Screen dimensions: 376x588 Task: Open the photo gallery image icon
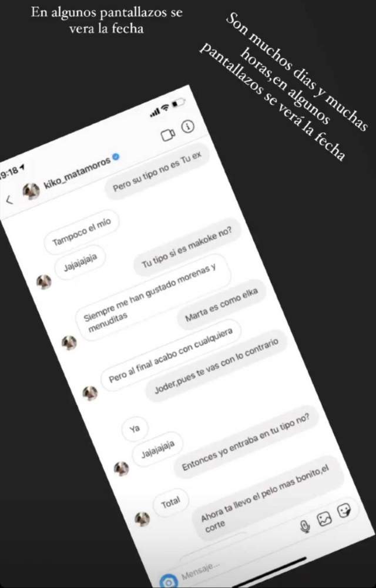tap(325, 519)
